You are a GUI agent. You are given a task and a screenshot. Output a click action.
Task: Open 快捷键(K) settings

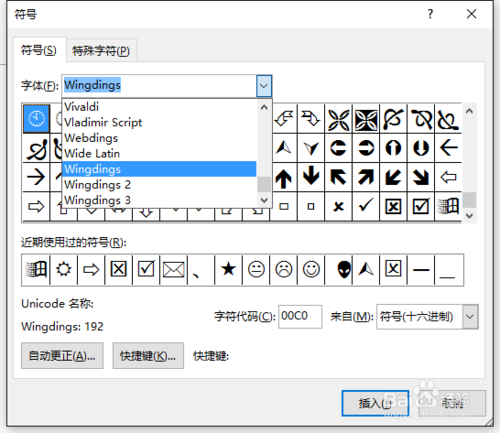point(148,356)
